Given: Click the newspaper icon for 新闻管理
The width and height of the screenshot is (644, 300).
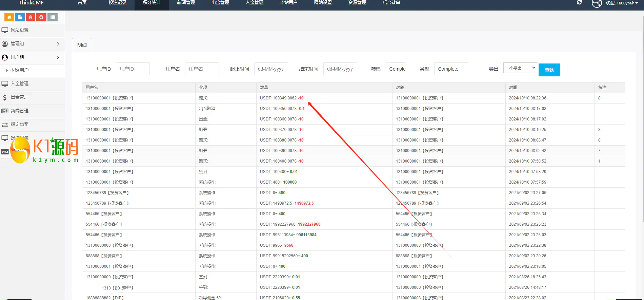Looking at the screenshot, I should tap(5, 111).
